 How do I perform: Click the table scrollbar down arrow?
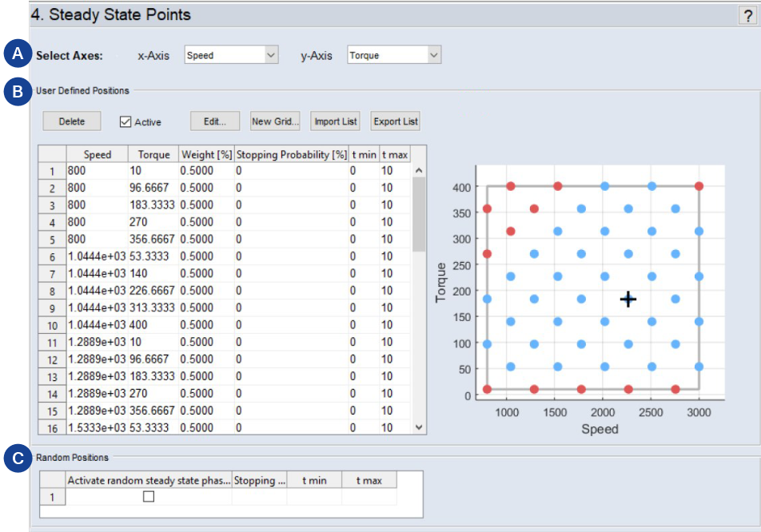(x=419, y=427)
